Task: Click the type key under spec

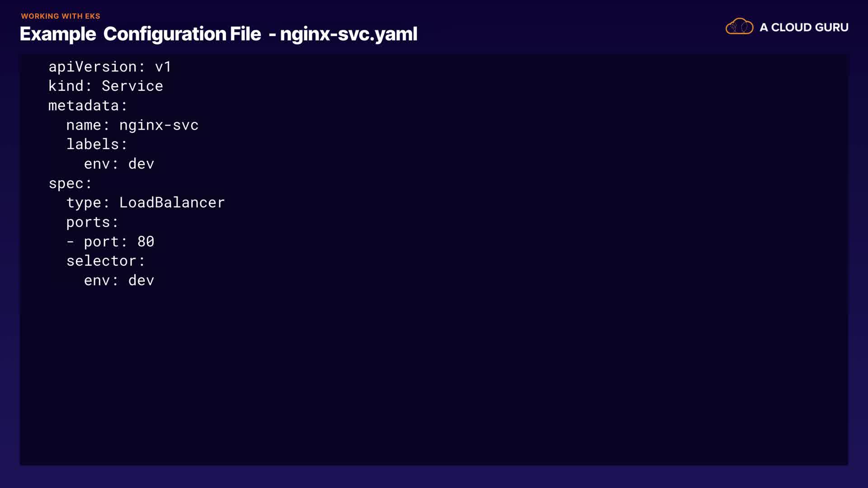Action: click(84, 203)
